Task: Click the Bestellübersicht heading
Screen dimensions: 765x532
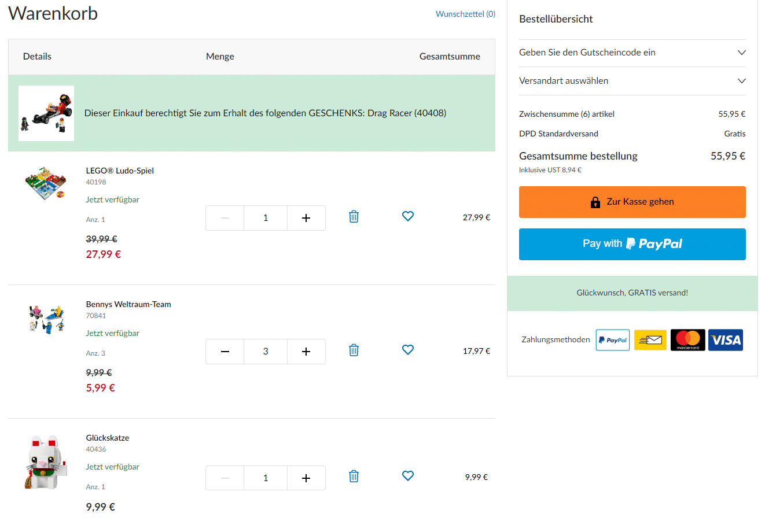Action: click(x=556, y=19)
